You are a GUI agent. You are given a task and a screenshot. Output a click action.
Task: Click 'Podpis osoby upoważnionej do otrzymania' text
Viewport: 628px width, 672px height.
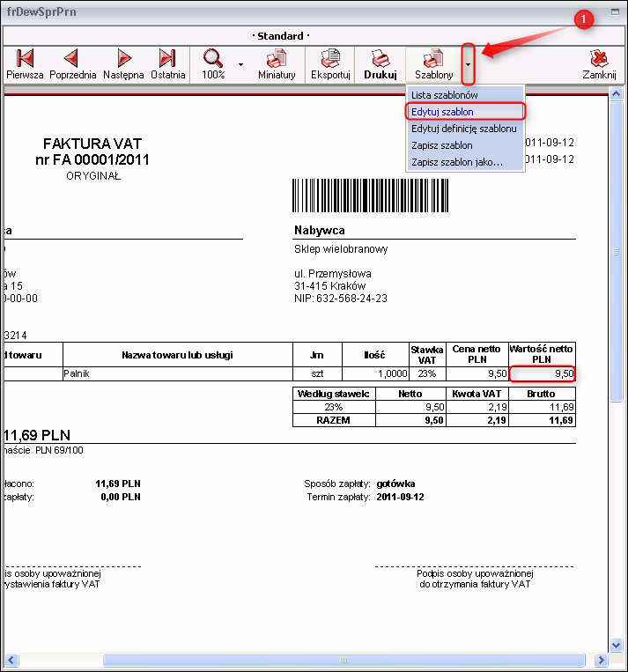click(x=475, y=579)
